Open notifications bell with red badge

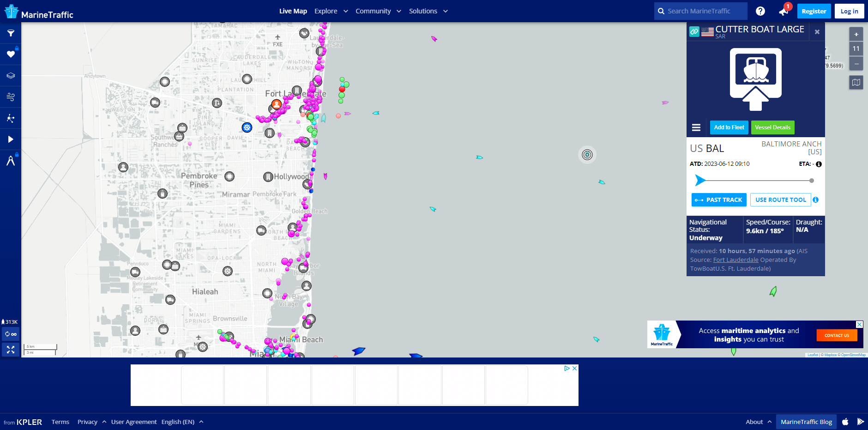point(784,11)
